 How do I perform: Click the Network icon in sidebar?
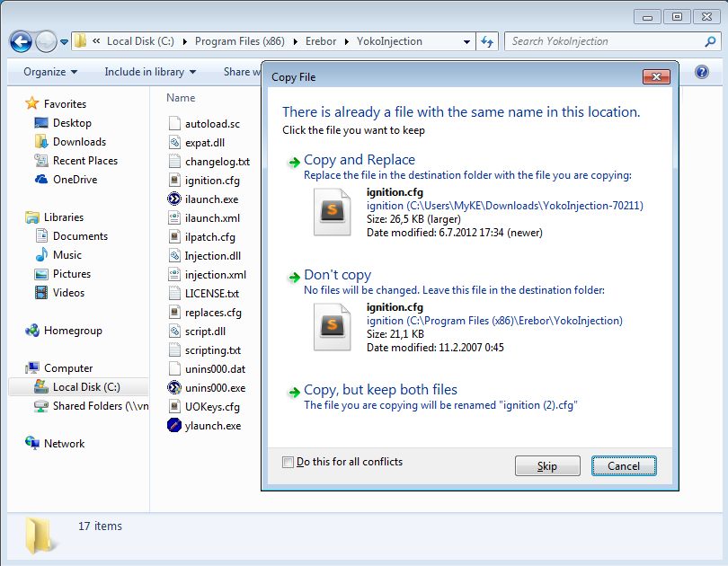click(32, 443)
